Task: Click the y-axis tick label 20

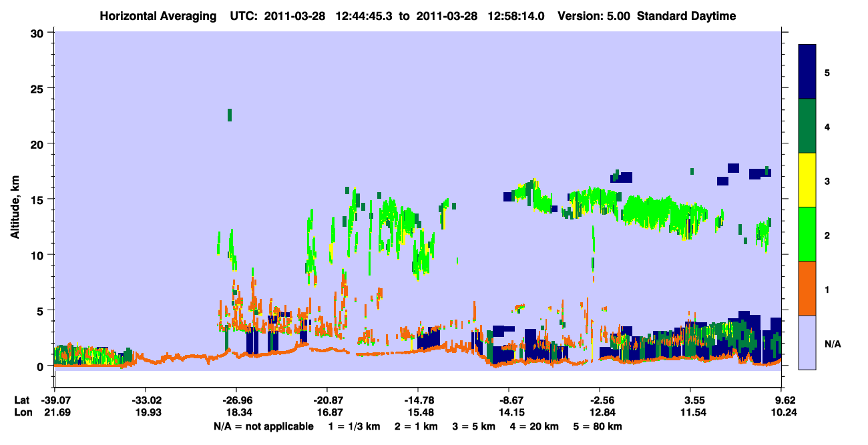Action: [x=39, y=143]
